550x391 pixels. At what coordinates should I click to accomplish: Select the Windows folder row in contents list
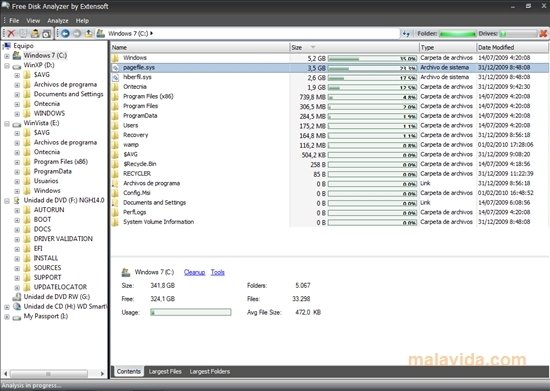[329, 58]
